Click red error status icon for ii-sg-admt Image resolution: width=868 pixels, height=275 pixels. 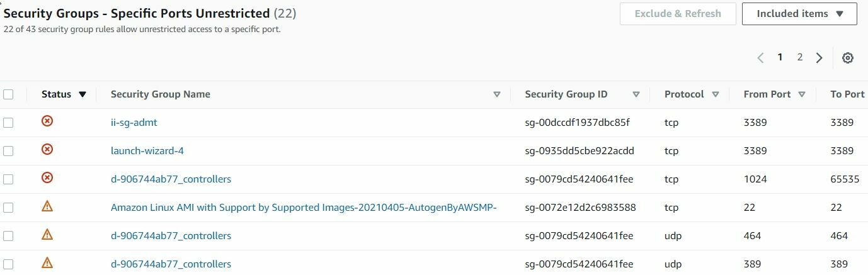pyautogui.click(x=47, y=121)
